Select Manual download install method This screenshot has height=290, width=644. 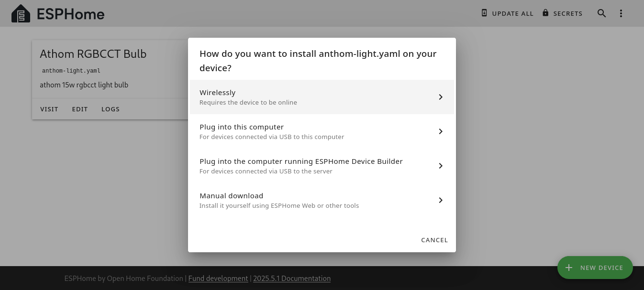pos(322,200)
